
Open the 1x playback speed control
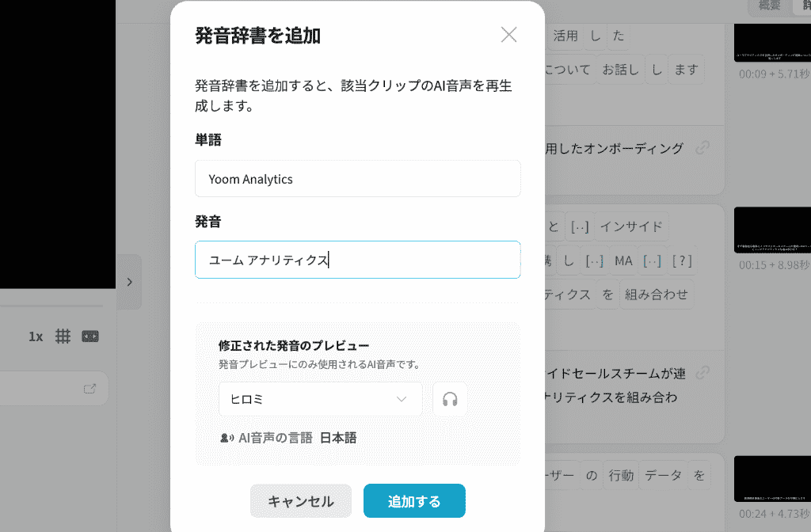pyautogui.click(x=36, y=336)
